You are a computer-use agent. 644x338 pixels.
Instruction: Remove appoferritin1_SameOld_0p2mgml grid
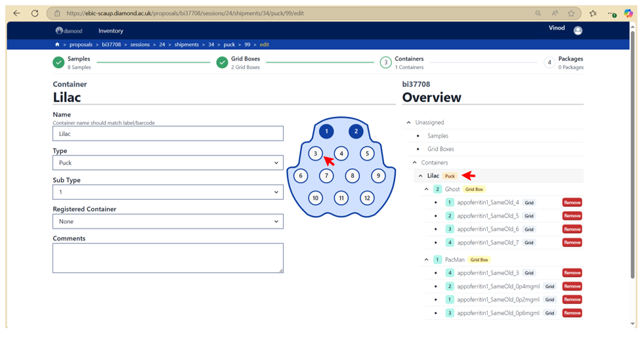tap(572, 299)
